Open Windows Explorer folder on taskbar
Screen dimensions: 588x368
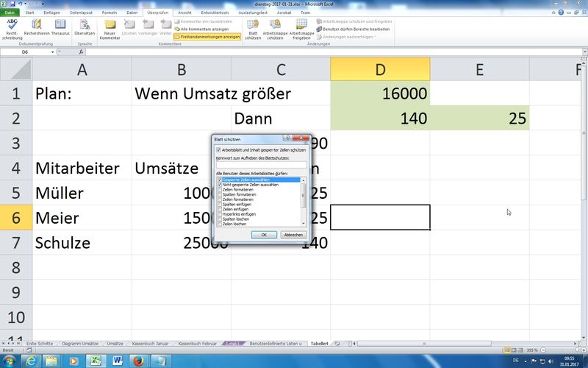(51, 361)
